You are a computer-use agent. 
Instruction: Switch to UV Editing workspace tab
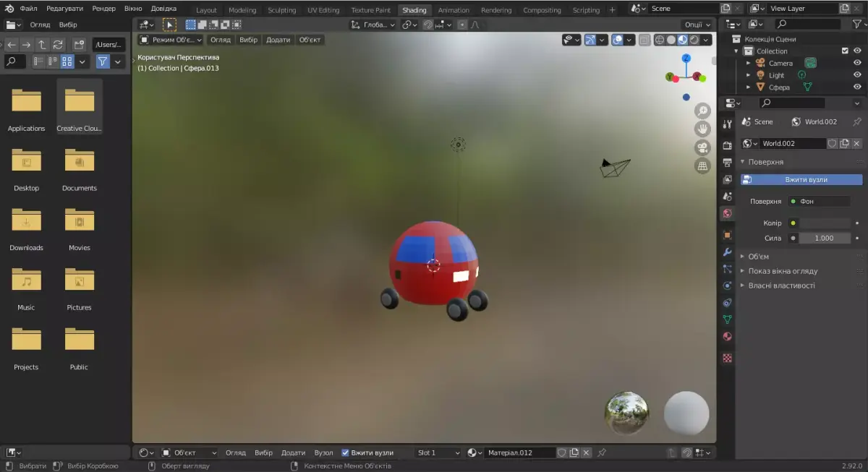[x=323, y=10]
